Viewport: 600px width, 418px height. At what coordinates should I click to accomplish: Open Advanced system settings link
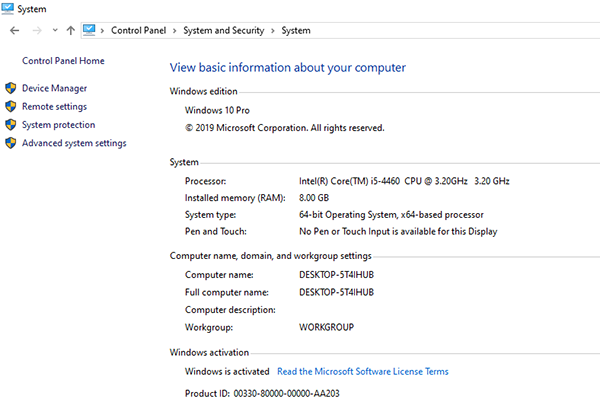click(74, 143)
